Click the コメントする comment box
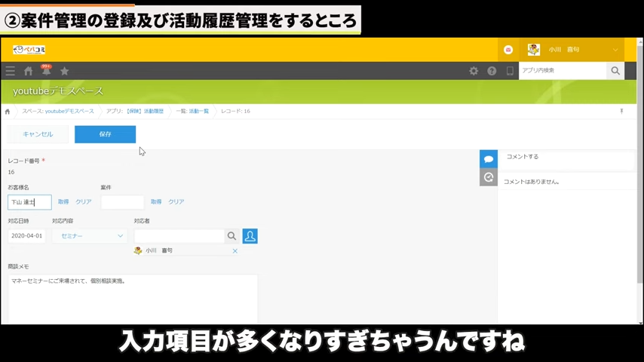The width and height of the screenshot is (644, 362). click(x=567, y=161)
